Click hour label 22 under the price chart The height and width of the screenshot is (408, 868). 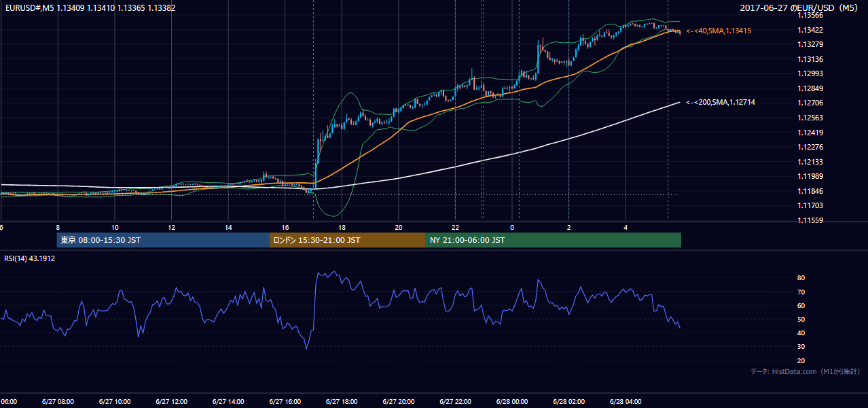click(x=455, y=227)
